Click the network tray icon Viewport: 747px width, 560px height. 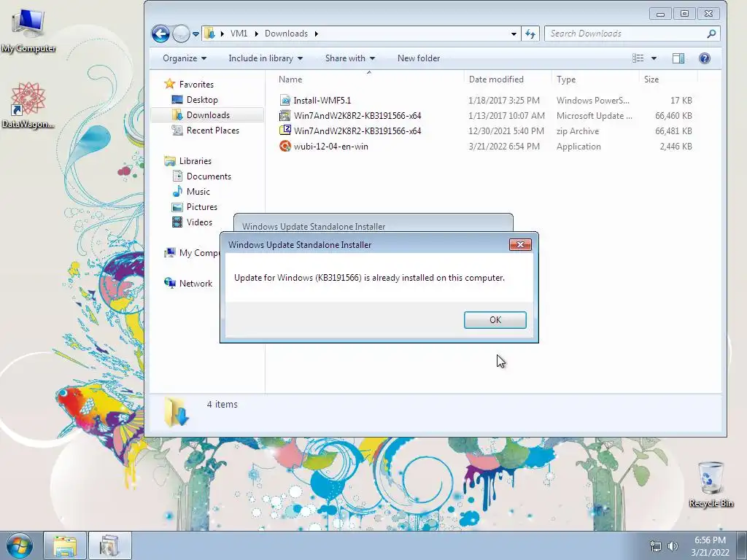656,546
